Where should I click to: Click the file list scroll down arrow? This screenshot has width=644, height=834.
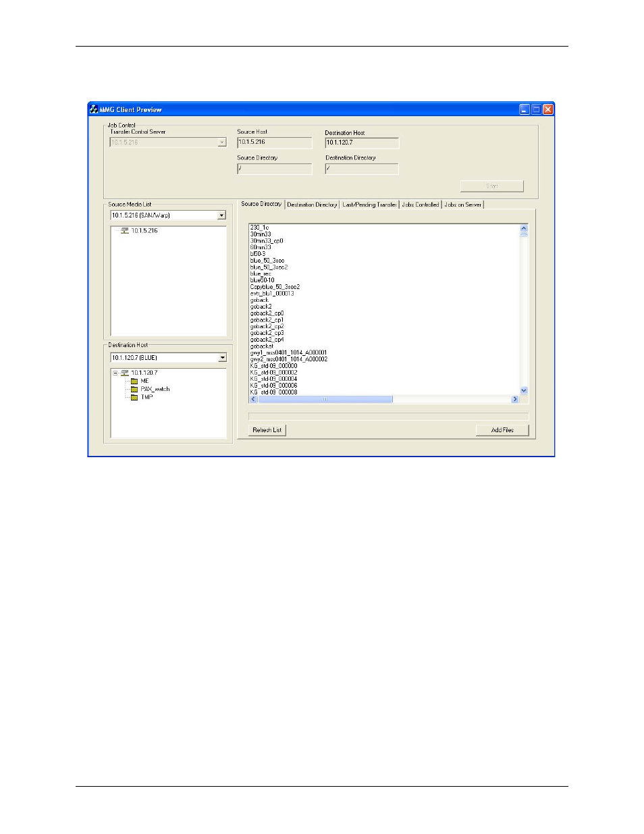pos(524,391)
